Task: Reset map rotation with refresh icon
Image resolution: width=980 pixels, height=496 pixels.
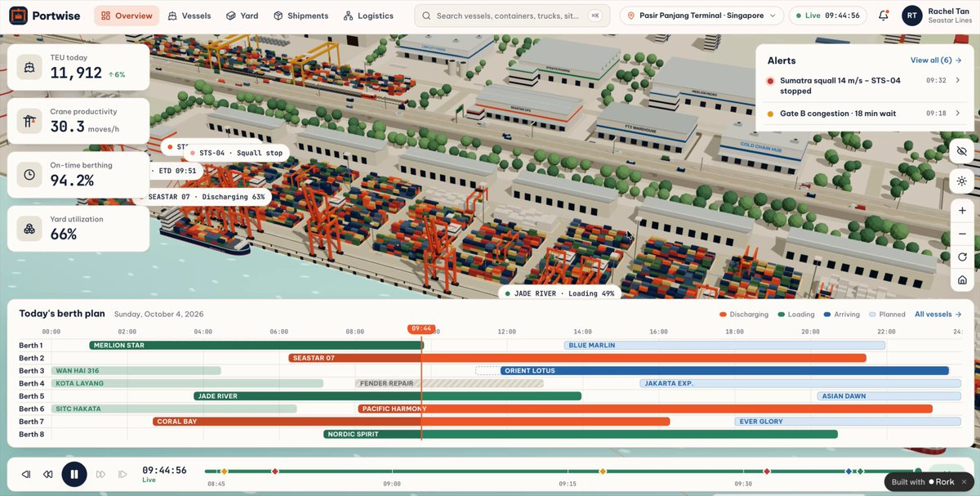Action: (962, 257)
